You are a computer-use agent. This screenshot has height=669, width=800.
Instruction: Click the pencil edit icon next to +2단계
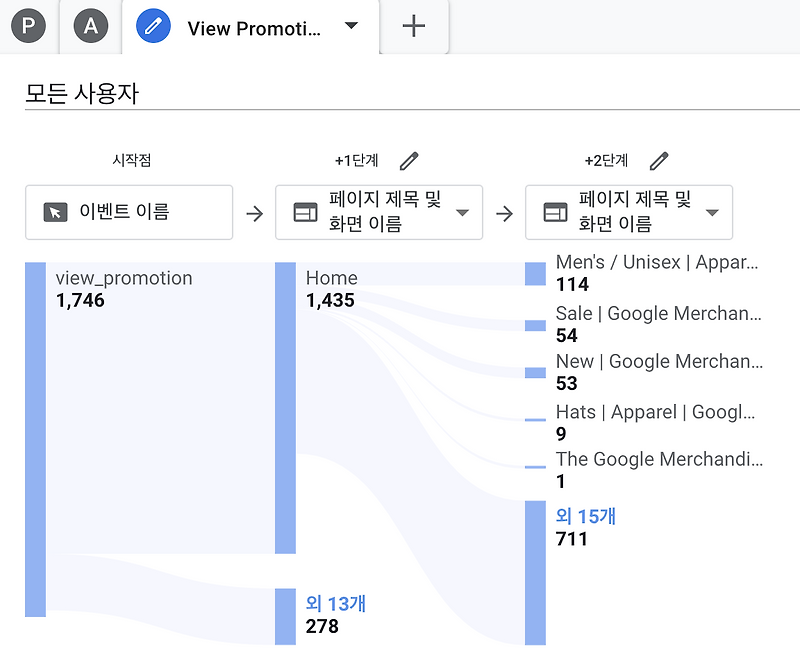(660, 160)
